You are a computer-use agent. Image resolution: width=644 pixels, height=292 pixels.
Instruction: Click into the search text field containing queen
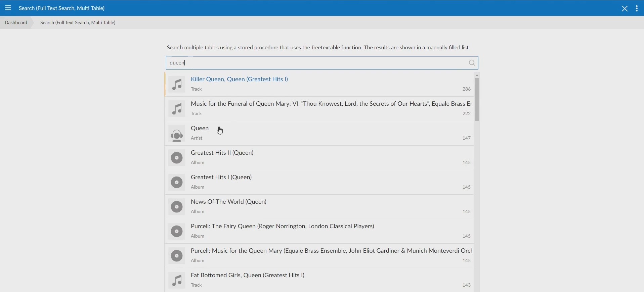pos(316,63)
